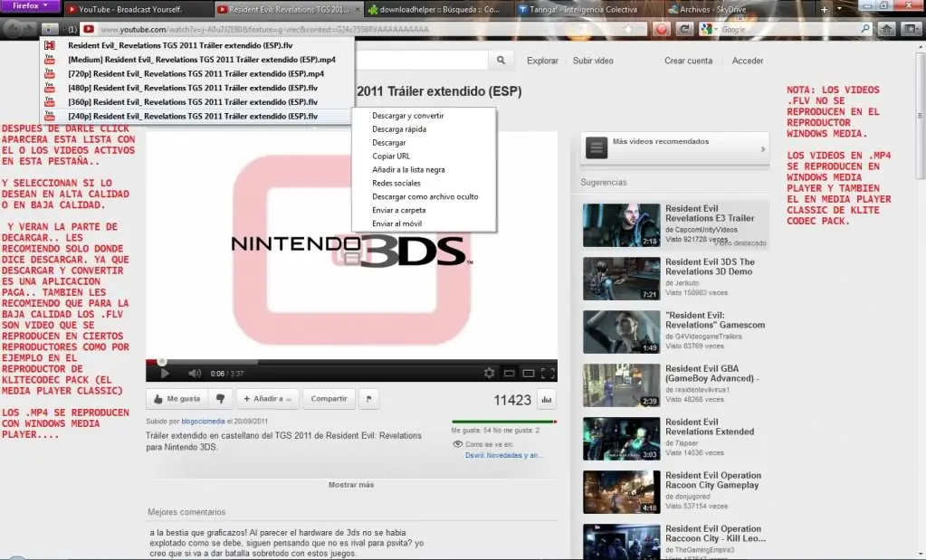Viewport: 926px width, 560px height.
Task: Select the [360p] .flv download entry
Action: click(x=197, y=102)
